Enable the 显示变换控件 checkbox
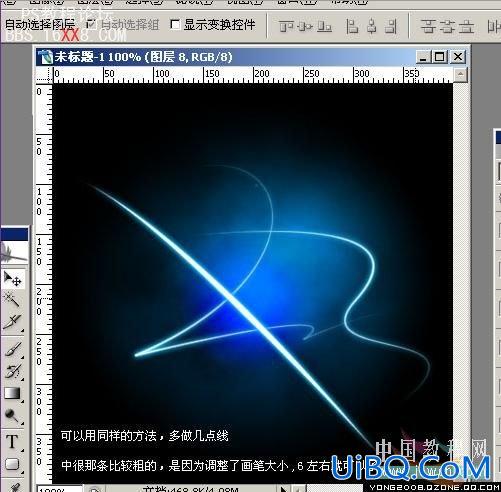This screenshot has height=492, width=501. pyautogui.click(x=175, y=24)
